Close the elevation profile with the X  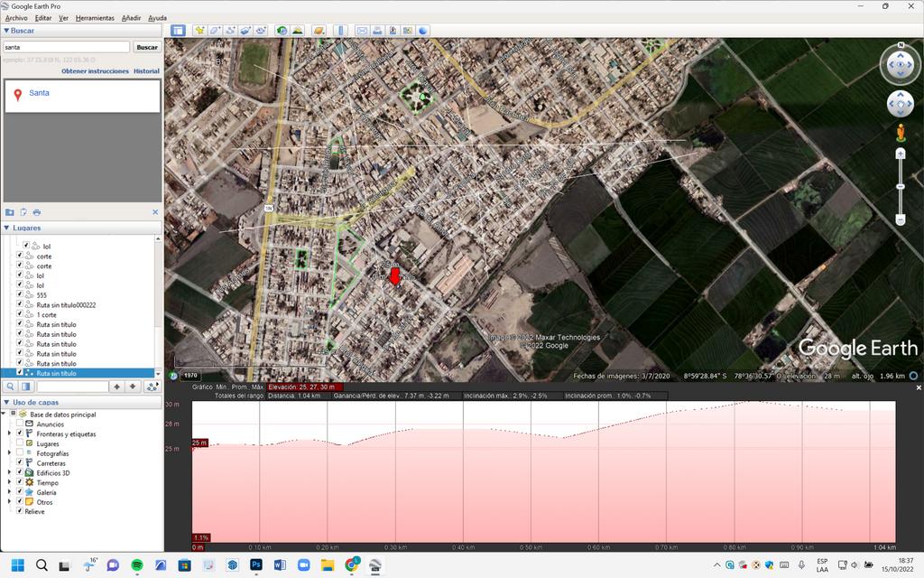click(x=919, y=387)
